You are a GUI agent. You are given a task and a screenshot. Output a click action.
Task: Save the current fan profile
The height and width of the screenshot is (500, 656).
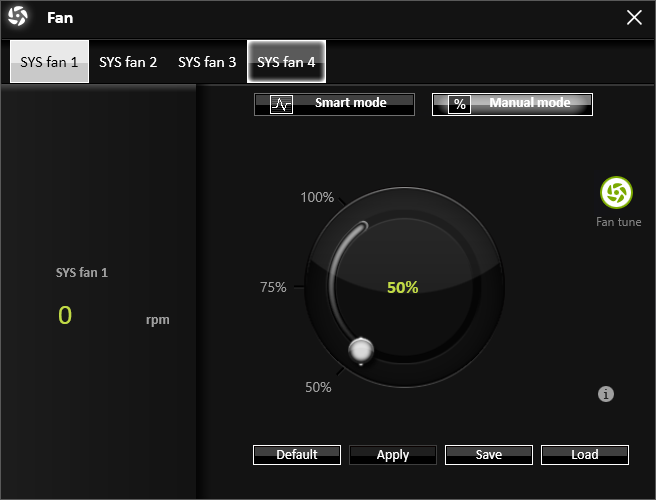point(489,455)
